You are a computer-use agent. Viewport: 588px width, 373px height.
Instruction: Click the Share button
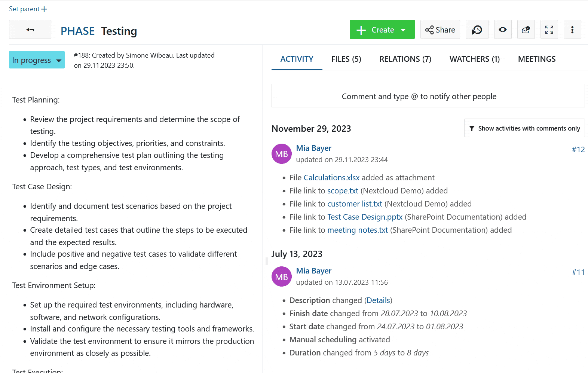coord(440,30)
